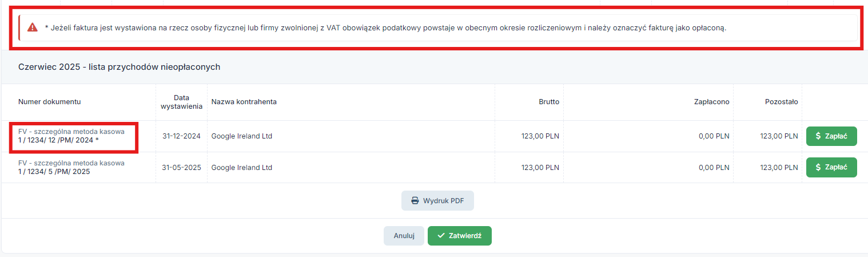Click the Zapłacono column header

[x=712, y=102]
